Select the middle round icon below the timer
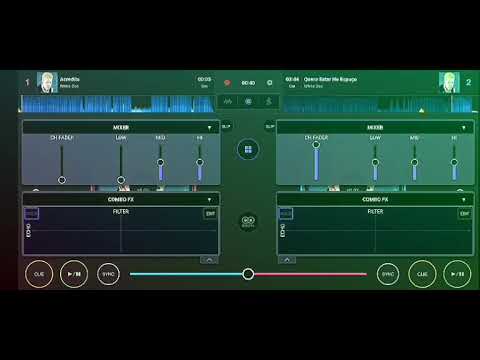 click(248, 101)
